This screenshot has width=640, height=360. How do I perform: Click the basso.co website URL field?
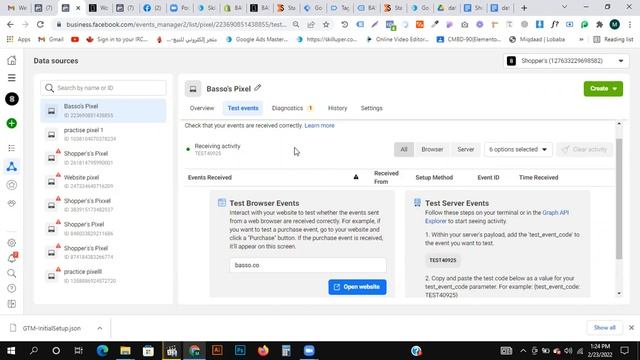pyautogui.click(x=308, y=265)
